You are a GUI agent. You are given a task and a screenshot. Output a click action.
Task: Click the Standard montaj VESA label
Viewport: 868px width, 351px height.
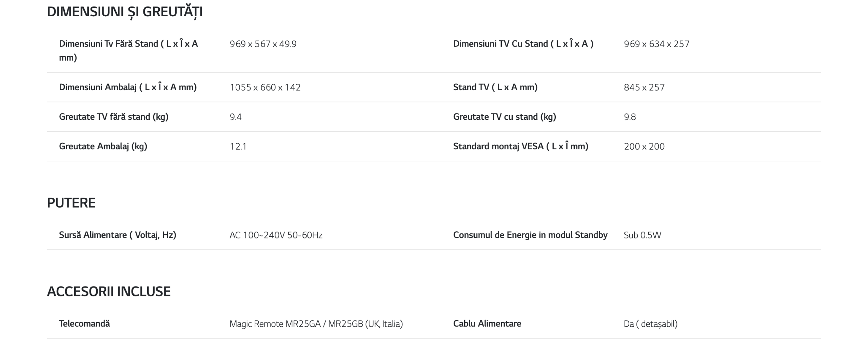point(520,146)
